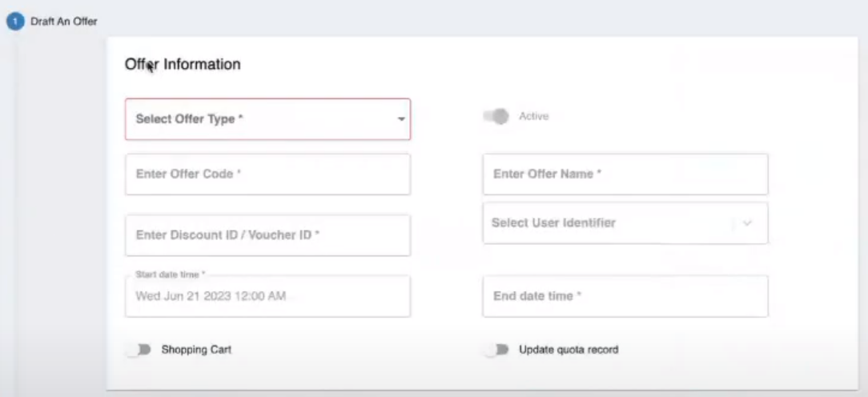Select the Draft An Offer step label
The image size is (868, 397).
66,22
